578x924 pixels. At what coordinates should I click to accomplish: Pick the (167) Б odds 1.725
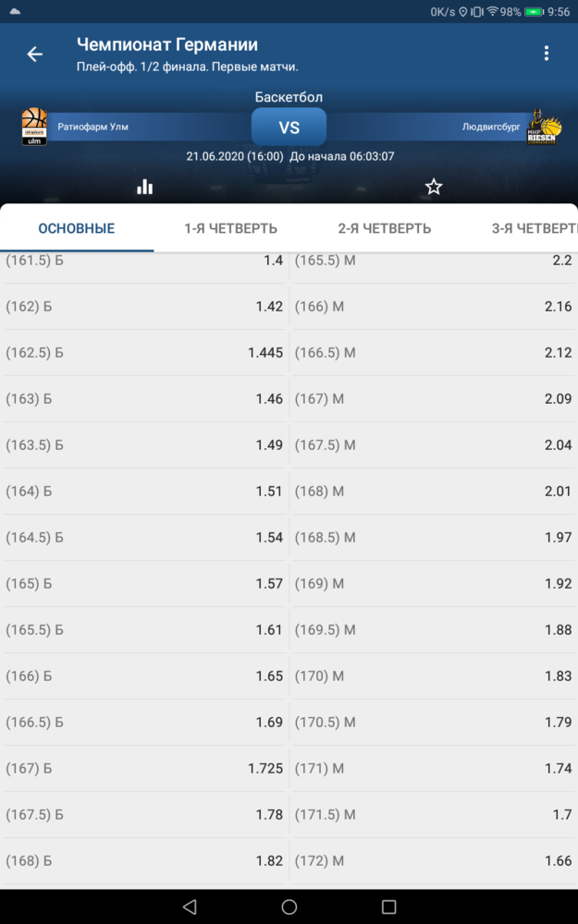click(x=144, y=769)
